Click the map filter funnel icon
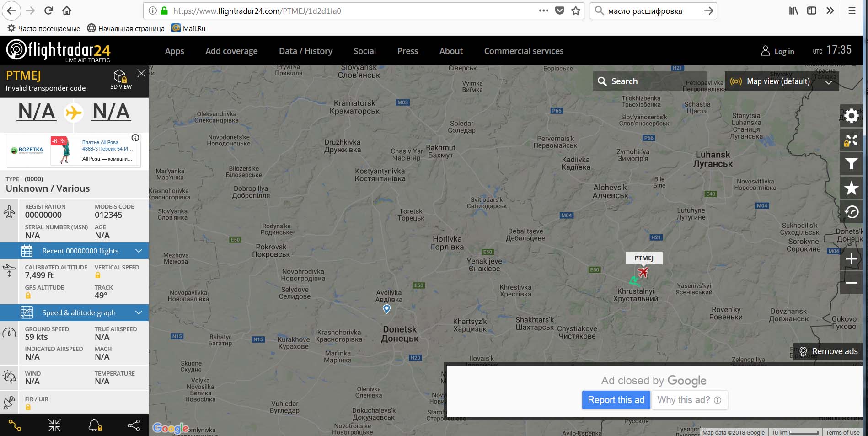 point(851,164)
